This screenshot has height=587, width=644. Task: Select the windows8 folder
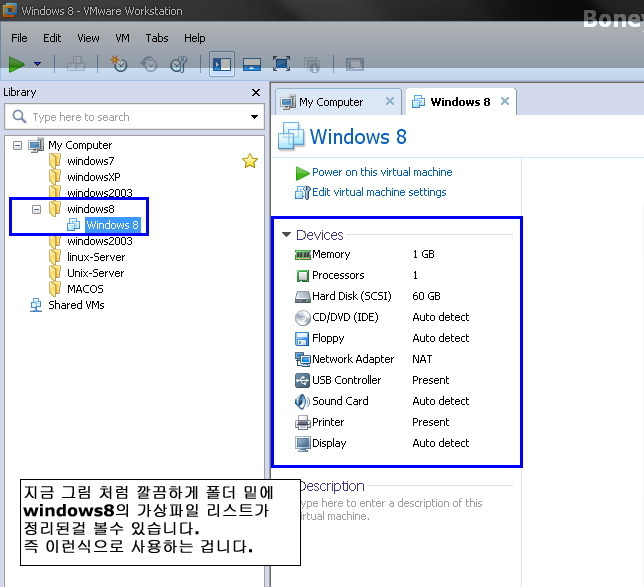point(91,209)
